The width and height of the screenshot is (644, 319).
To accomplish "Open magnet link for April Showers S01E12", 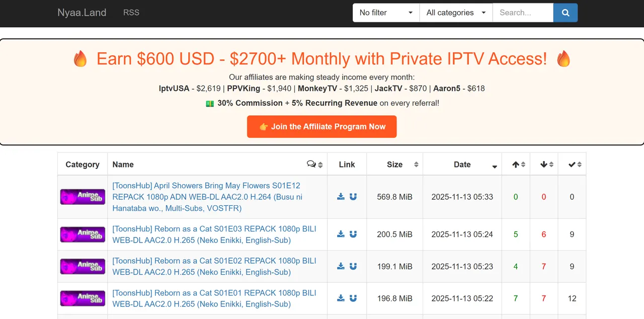I will (353, 197).
